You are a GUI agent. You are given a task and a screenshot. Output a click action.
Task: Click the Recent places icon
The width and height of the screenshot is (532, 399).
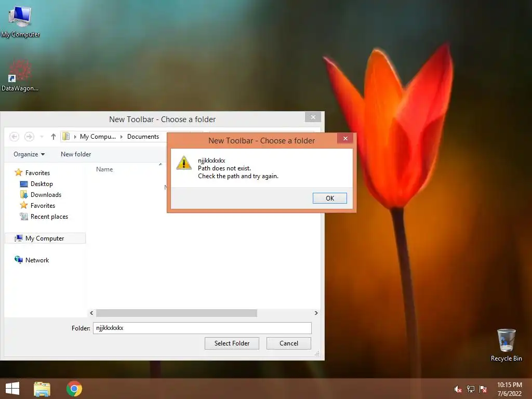pyautogui.click(x=24, y=217)
